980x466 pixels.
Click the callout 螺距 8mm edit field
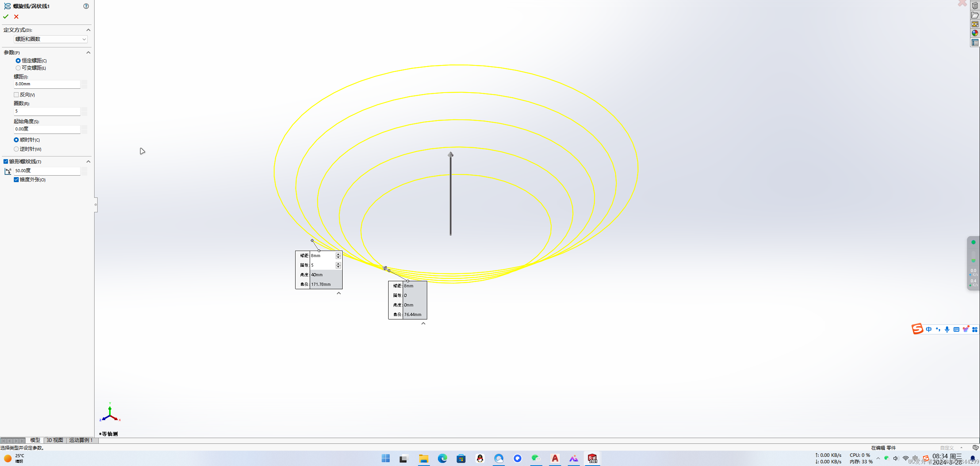(x=323, y=256)
